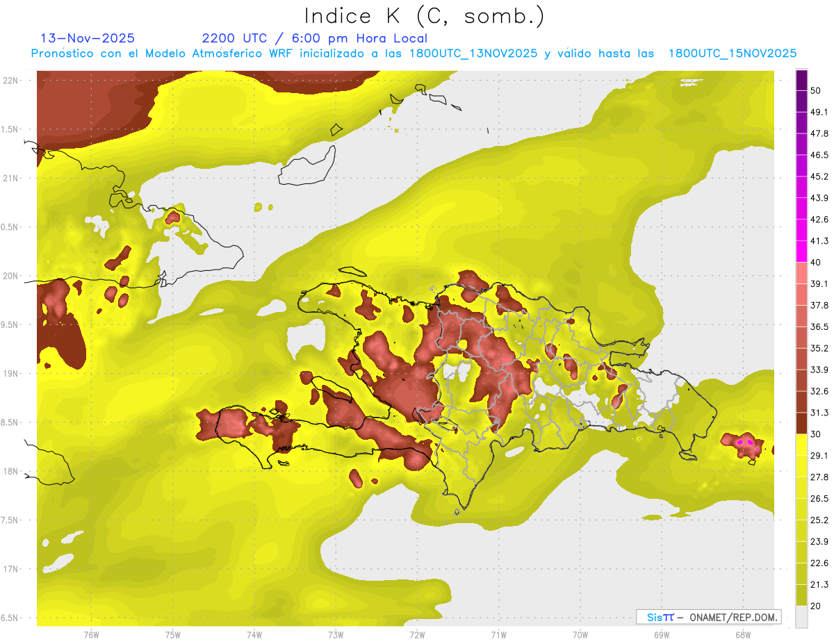The width and height of the screenshot is (834, 644).
Task: Click the color bar label '29.1'
Action: [820, 455]
